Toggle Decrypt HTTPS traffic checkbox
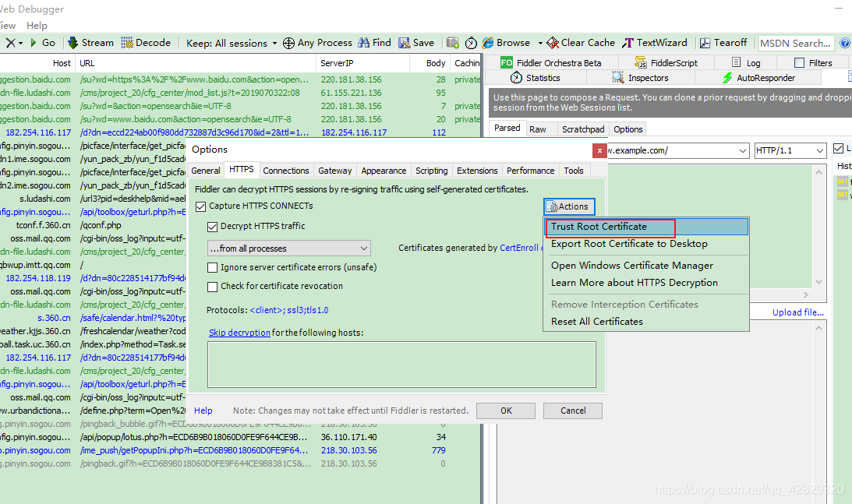This screenshot has height=504, width=852. click(213, 227)
